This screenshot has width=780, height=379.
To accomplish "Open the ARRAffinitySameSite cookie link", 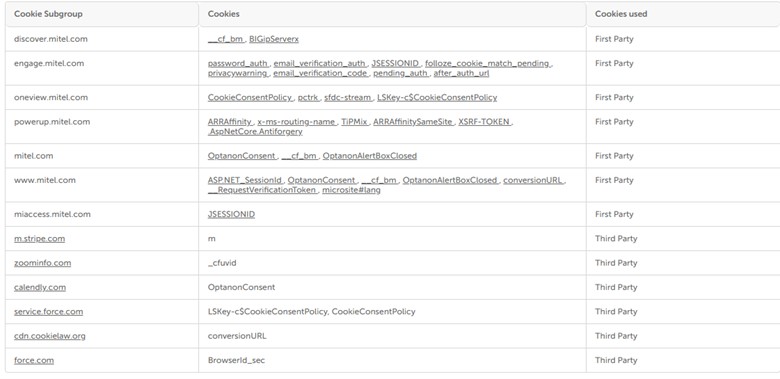I will click(x=413, y=122).
